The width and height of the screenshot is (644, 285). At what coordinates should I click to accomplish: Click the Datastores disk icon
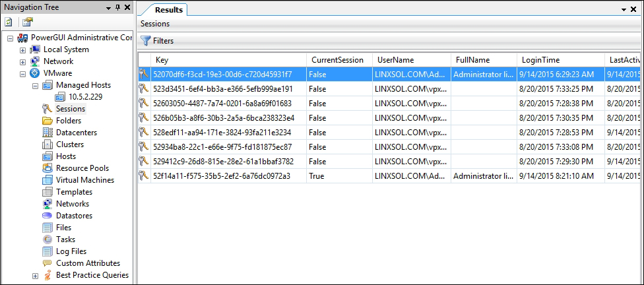click(48, 216)
